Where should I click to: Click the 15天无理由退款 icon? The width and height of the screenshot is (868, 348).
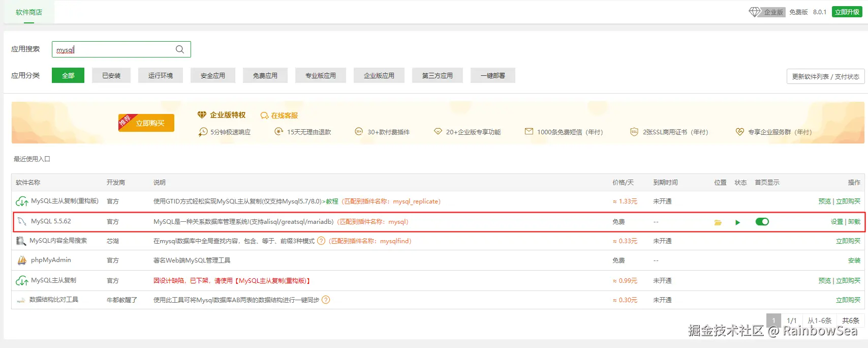pos(278,132)
